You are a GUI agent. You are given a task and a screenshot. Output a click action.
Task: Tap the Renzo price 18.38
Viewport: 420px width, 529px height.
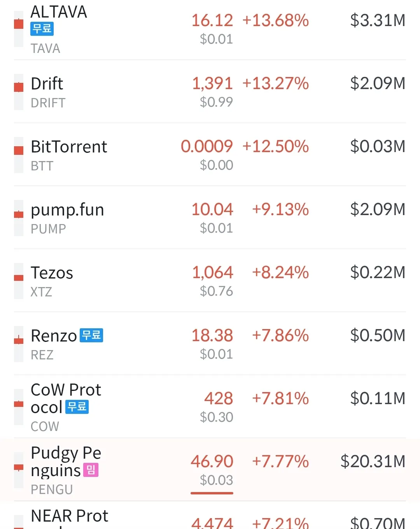click(x=212, y=336)
